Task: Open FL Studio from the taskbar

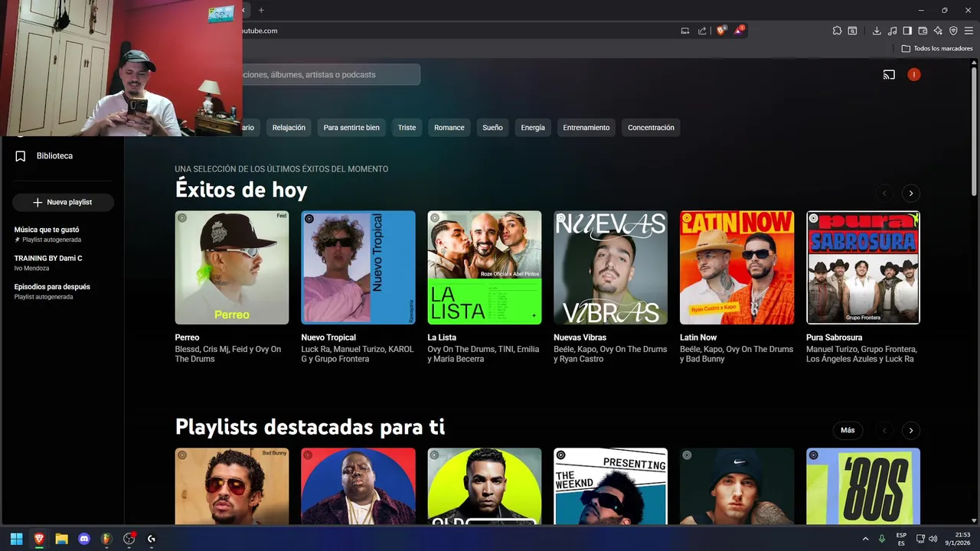Action: pos(106,539)
